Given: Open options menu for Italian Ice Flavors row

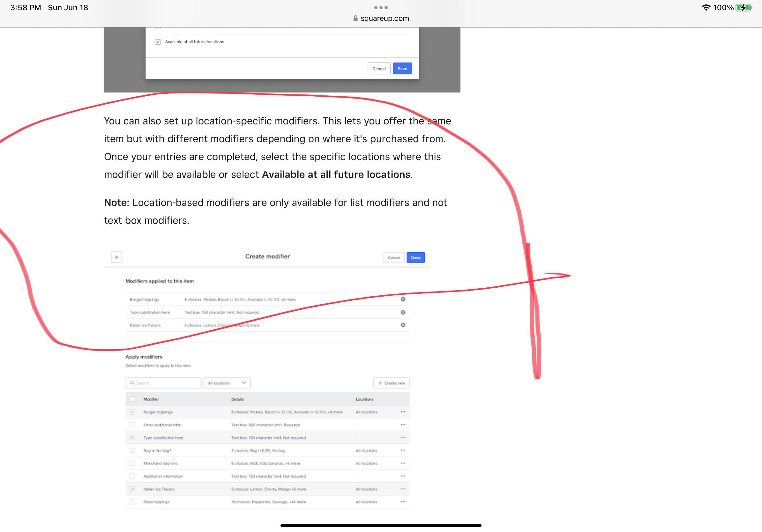Looking at the screenshot, I should (403, 489).
